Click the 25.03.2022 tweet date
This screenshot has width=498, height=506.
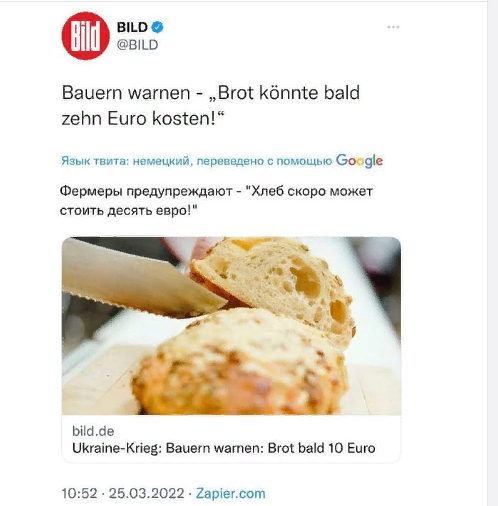146,493
